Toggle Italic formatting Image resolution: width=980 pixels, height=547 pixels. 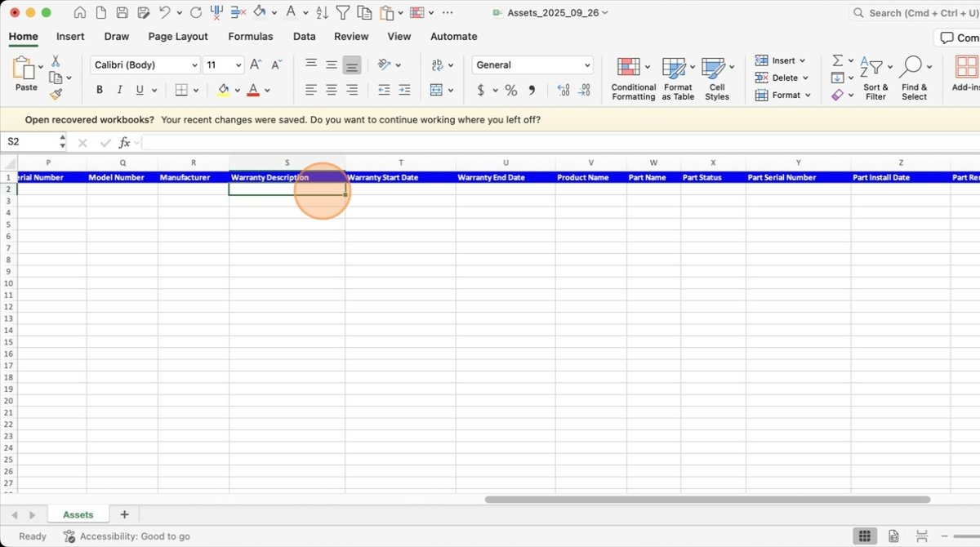tap(119, 91)
